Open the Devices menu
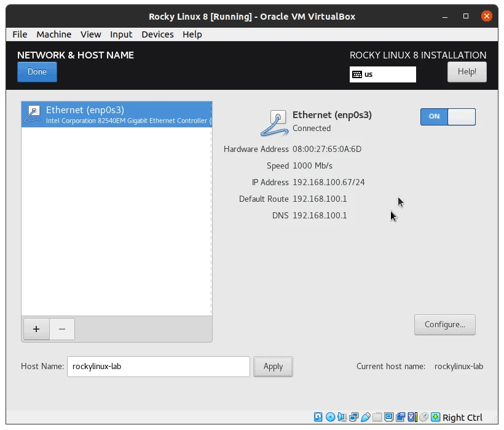Image resolution: width=504 pixels, height=430 pixels. click(157, 34)
